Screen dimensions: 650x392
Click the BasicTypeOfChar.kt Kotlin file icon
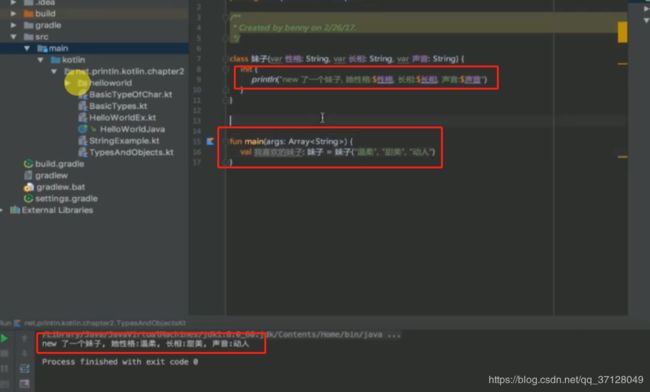tap(83, 94)
